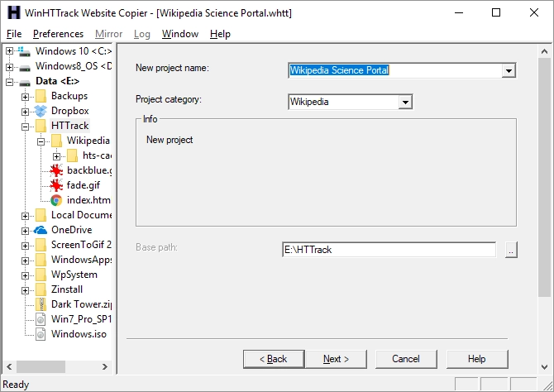Open the Preferences menu

click(x=58, y=34)
